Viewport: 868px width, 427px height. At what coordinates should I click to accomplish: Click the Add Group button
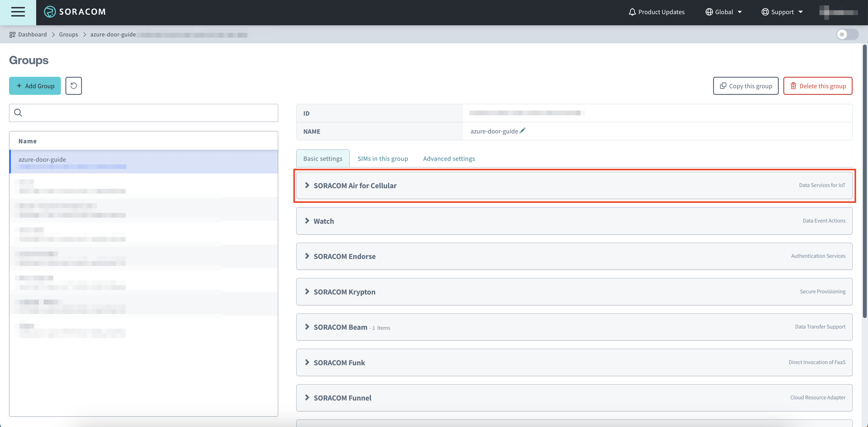point(35,86)
